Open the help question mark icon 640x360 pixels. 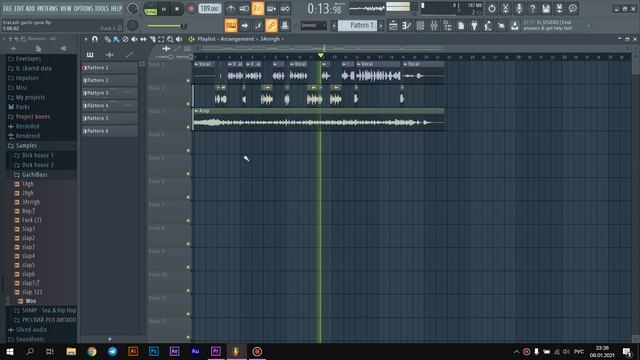pyautogui.click(x=533, y=8)
